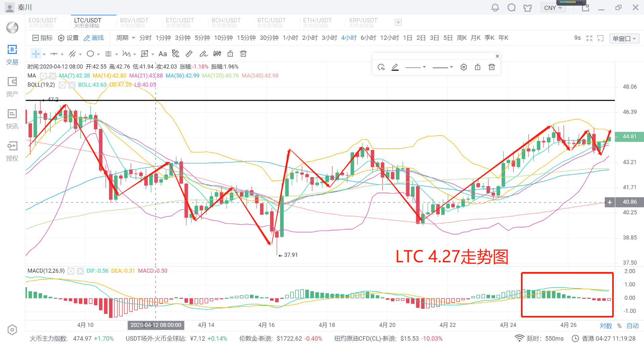The image size is (644, 346).
Task: Select the Elliott wave drawing tool
Action: tap(126, 54)
